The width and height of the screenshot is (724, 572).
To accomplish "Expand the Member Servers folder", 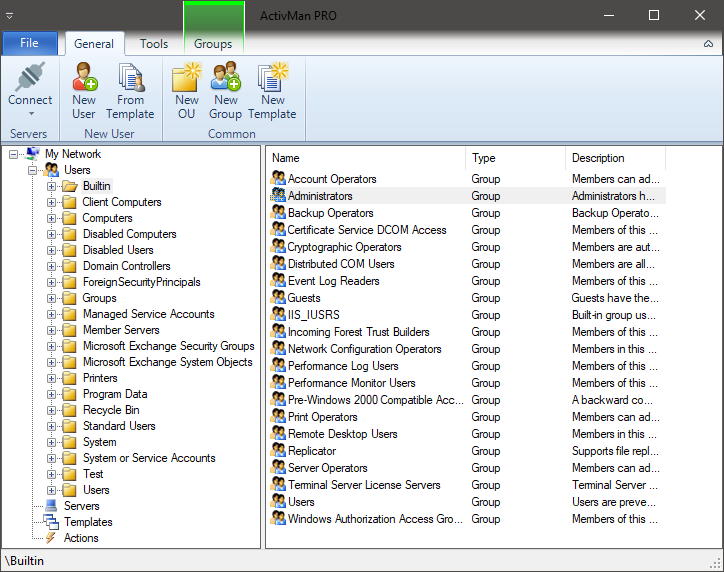I will pyautogui.click(x=51, y=331).
